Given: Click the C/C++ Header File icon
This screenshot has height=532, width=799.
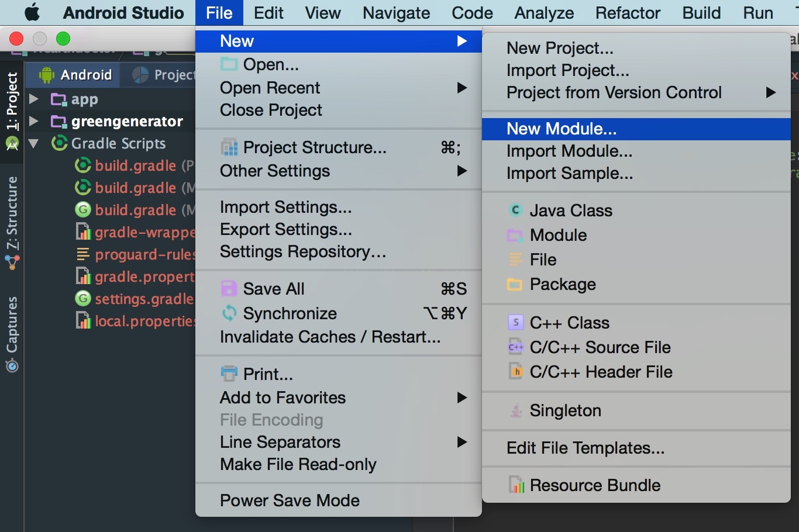Looking at the screenshot, I should pyautogui.click(x=515, y=372).
